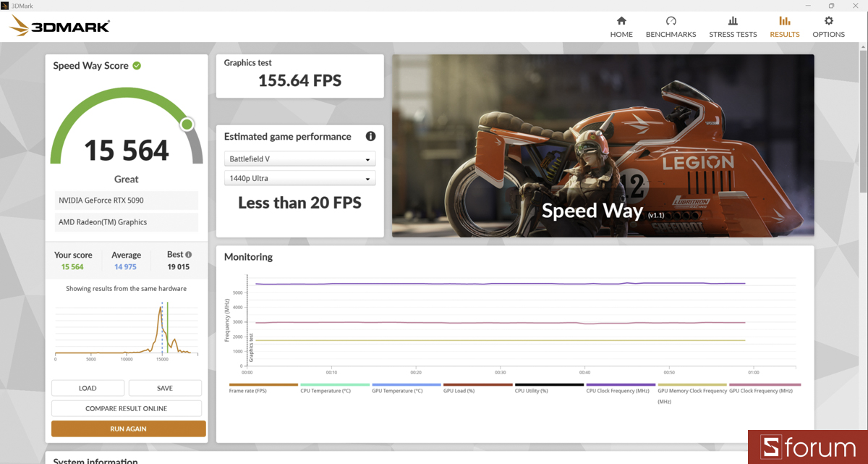The height and width of the screenshot is (464, 868).
Task: Click the green verified checkmark by Speed Way Score
Action: (137, 65)
